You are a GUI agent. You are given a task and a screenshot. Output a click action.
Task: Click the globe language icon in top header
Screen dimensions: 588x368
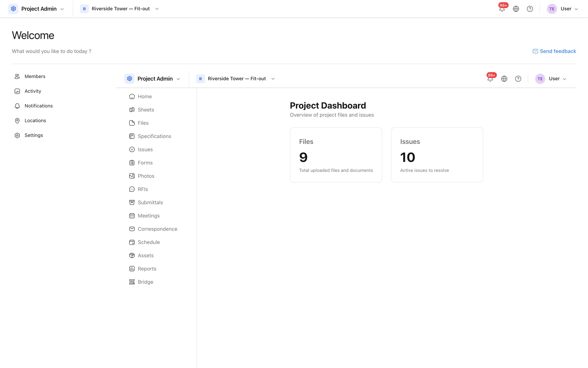click(x=516, y=9)
